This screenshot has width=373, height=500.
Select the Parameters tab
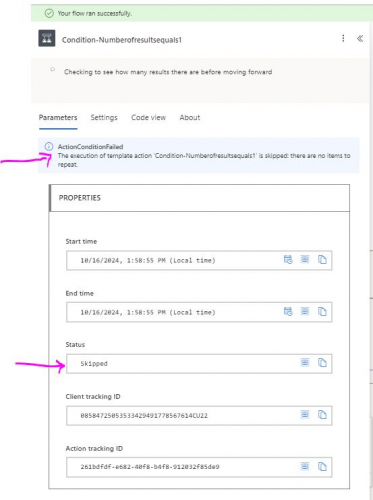[58, 117]
